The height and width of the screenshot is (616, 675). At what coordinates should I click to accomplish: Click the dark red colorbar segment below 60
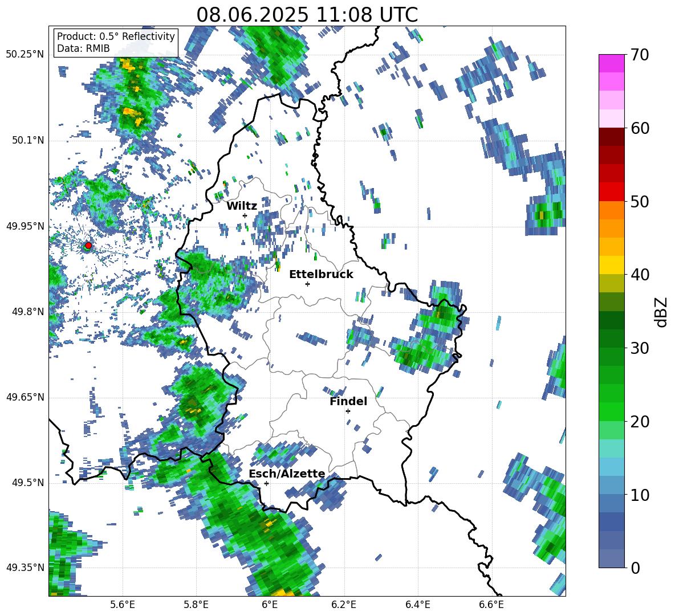[x=611, y=137]
